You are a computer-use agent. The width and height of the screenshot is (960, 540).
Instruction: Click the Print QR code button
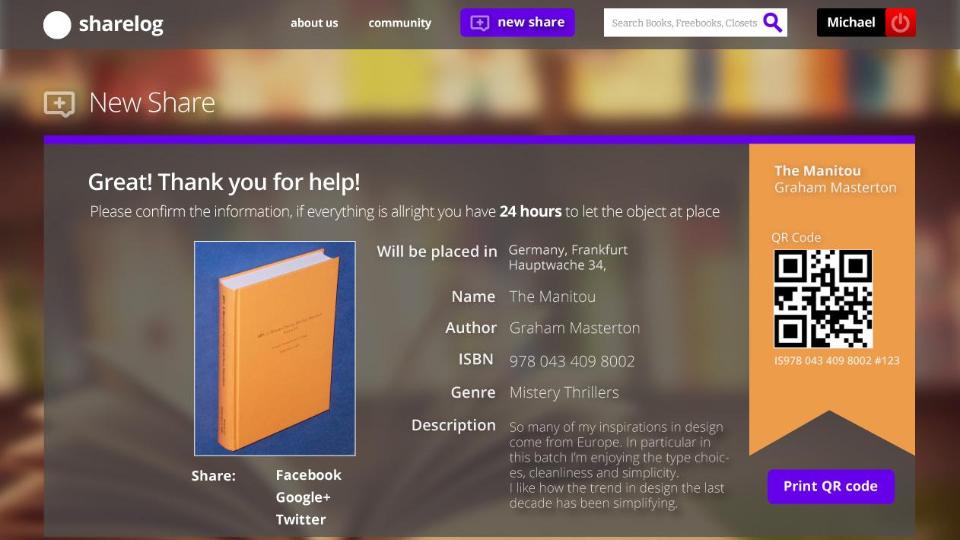(x=830, y=486)
